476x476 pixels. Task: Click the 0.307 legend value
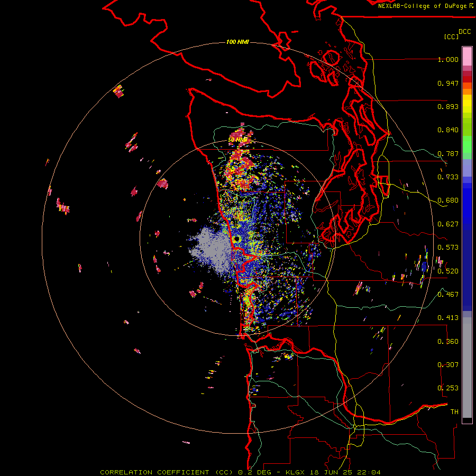(x=448, y=365)
